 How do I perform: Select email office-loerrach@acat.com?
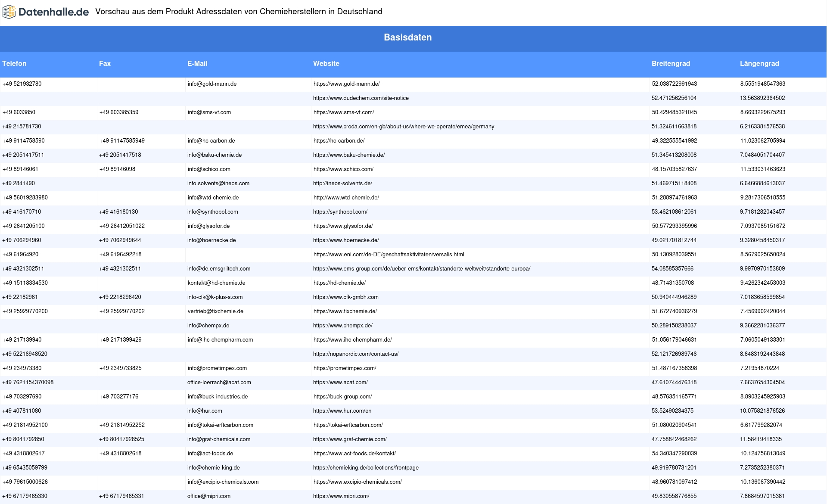(219, 383)
